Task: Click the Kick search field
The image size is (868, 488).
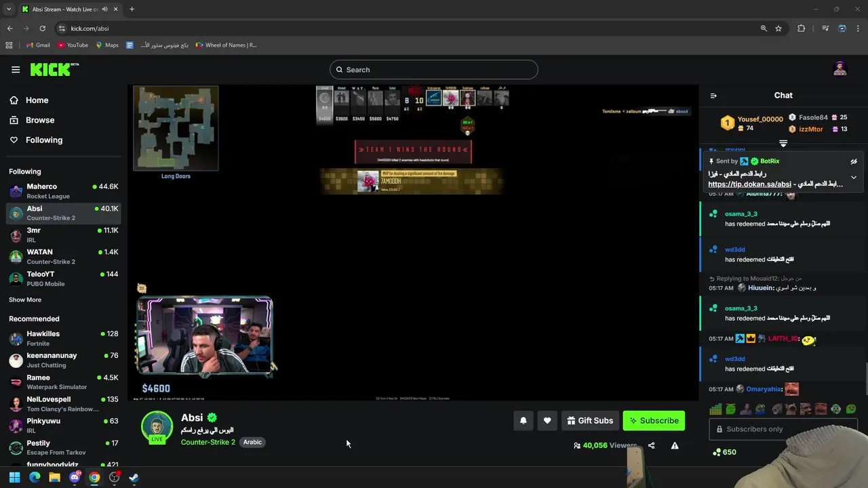Action: (434, 70)
